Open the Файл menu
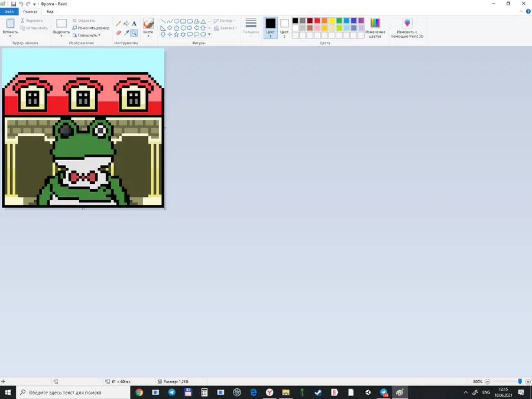 [x=9, y=12]
